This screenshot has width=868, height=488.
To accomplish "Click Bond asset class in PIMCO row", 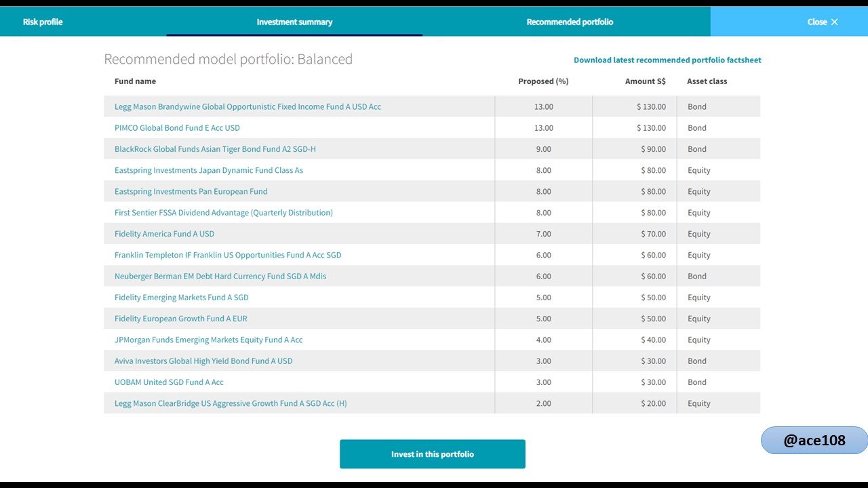I will pyautogui.click(x=696, y=127).
